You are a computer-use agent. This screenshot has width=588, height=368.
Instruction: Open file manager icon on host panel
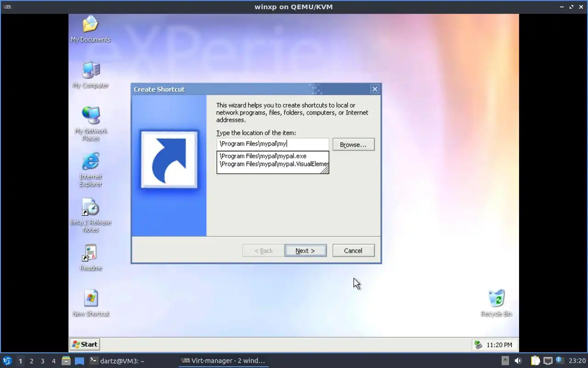[x=66, y=361]
